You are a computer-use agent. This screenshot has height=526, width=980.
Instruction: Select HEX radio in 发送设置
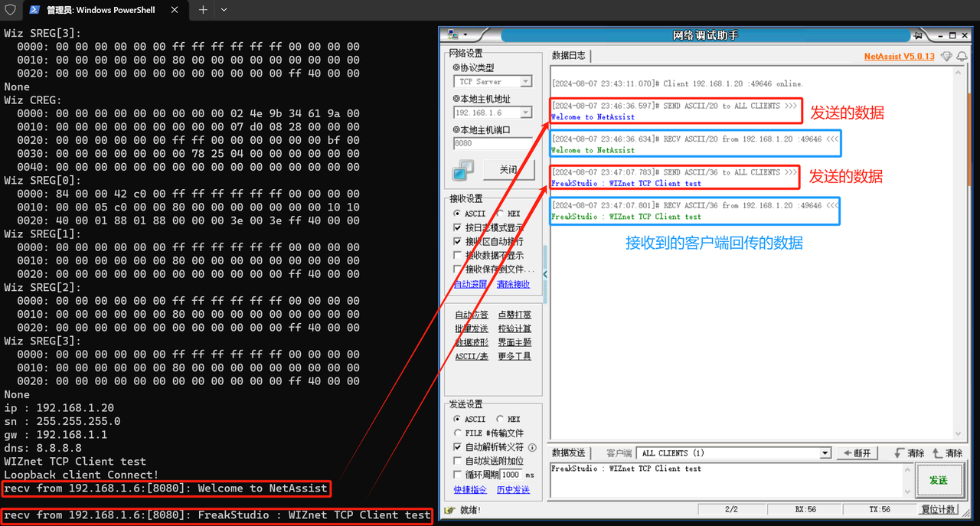coord(500,419)
